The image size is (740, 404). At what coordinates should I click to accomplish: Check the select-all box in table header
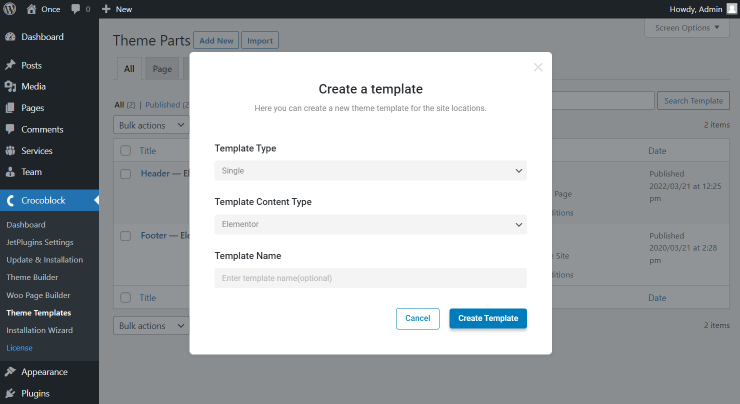(x=126, y=151)
